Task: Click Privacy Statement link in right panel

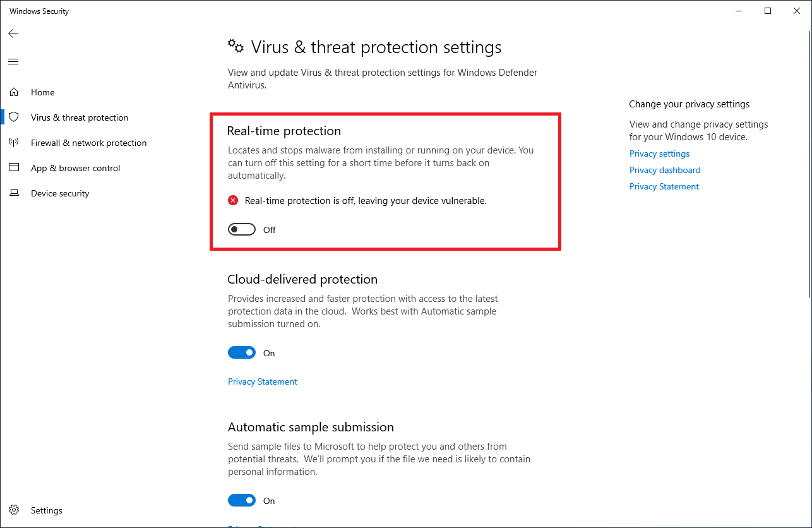Action: (664, 186)
